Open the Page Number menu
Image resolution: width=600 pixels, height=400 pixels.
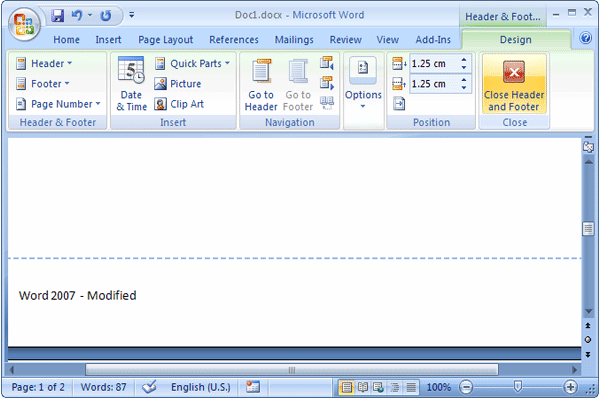click(58, 104)
